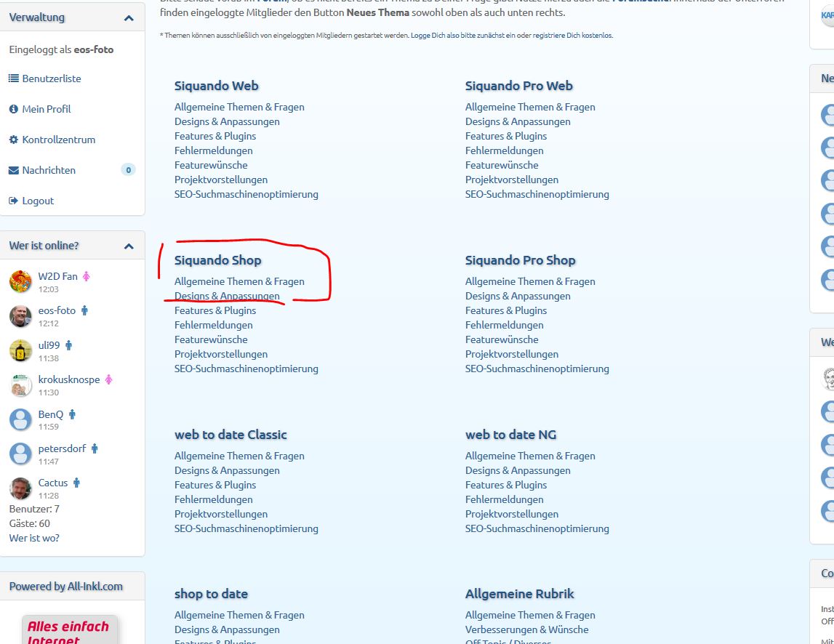Open W2D Fan's avatar picture

20,282
